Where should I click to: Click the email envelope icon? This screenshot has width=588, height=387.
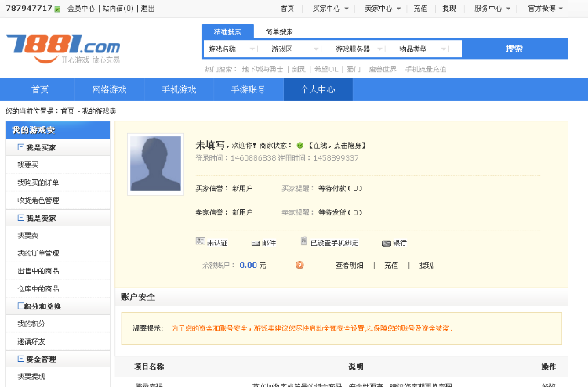(255, 243)
